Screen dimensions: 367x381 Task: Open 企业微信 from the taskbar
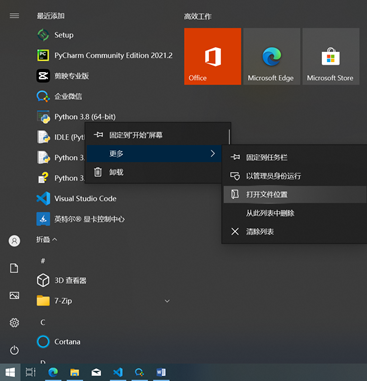click(x=139, y=372)
